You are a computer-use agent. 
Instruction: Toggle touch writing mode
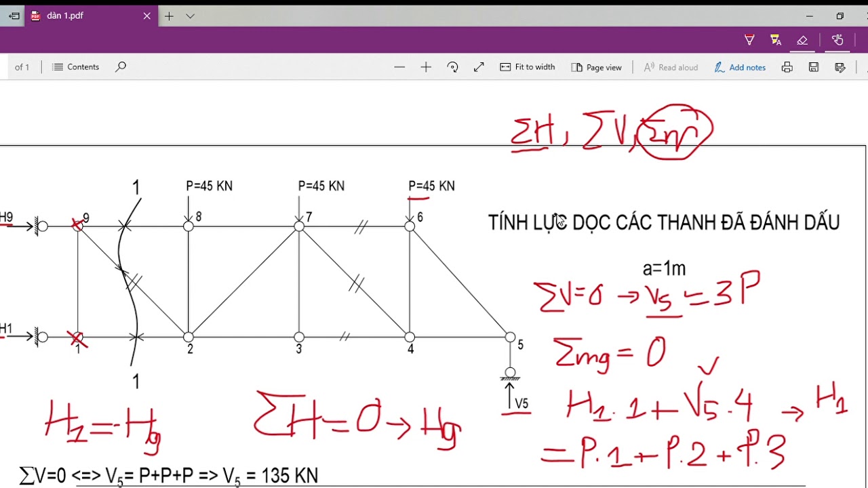click(837, 40)
